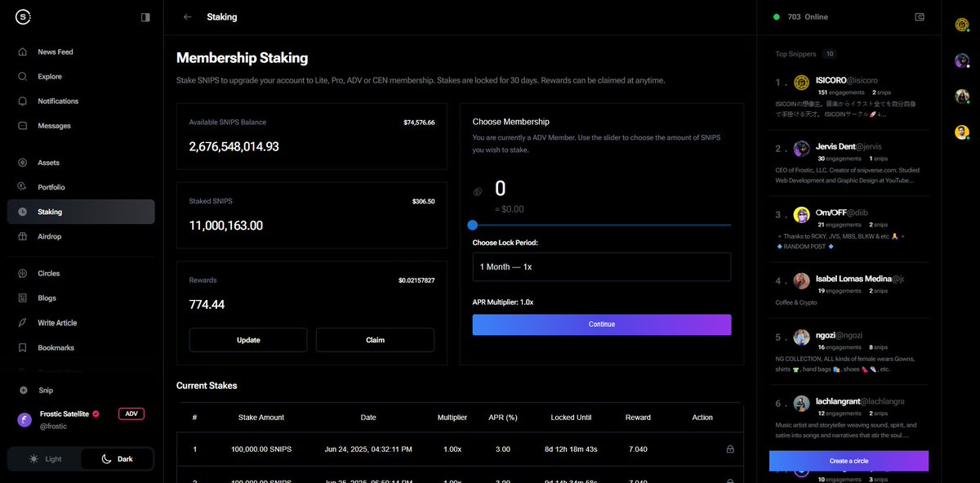Click the Snip label to create post
Image resolution: width=980 pixels, height=483 pixels.
click(45, 390)
